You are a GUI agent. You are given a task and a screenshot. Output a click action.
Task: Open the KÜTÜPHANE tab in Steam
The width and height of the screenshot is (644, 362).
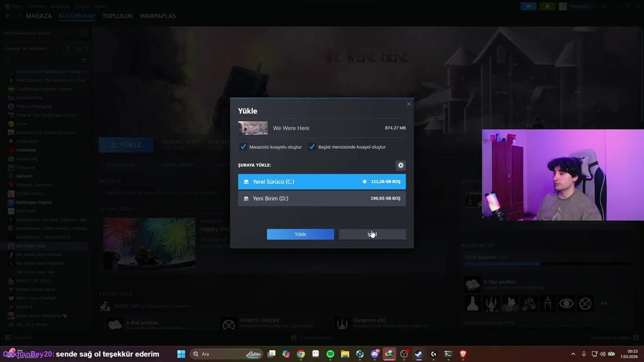click(77, 16)
